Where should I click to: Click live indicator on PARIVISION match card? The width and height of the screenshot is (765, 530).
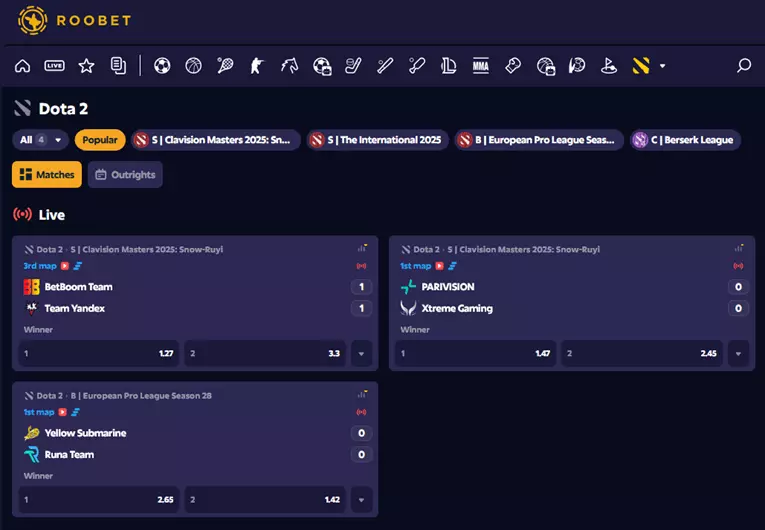[738, 266]
